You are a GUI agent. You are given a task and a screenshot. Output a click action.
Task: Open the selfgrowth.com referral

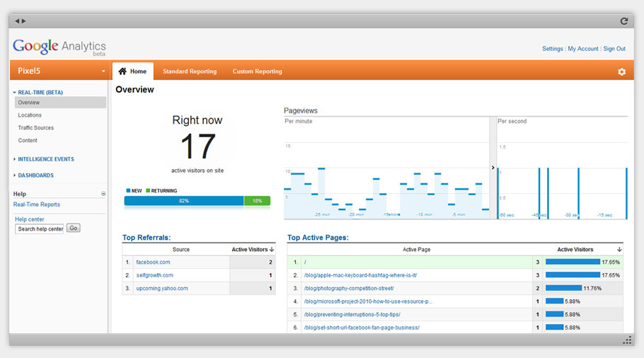[154, 275]
